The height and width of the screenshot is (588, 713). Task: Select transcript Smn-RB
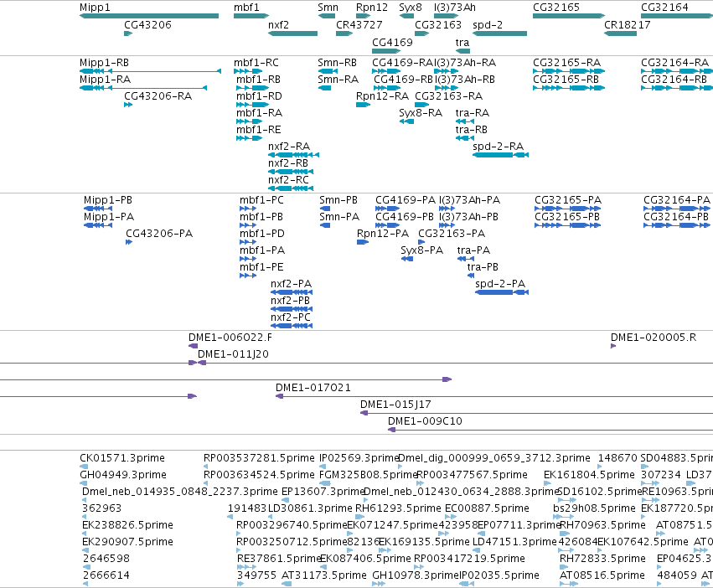(328, 71)
